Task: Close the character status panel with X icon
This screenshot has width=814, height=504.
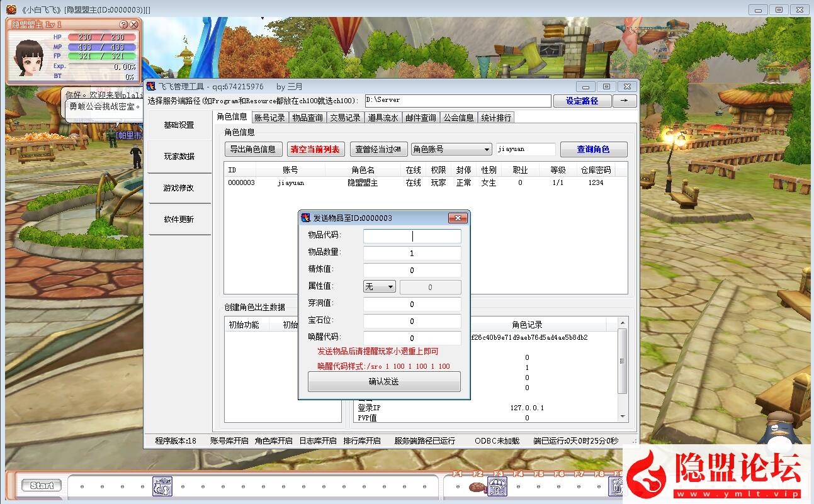Action: point(133,25)
